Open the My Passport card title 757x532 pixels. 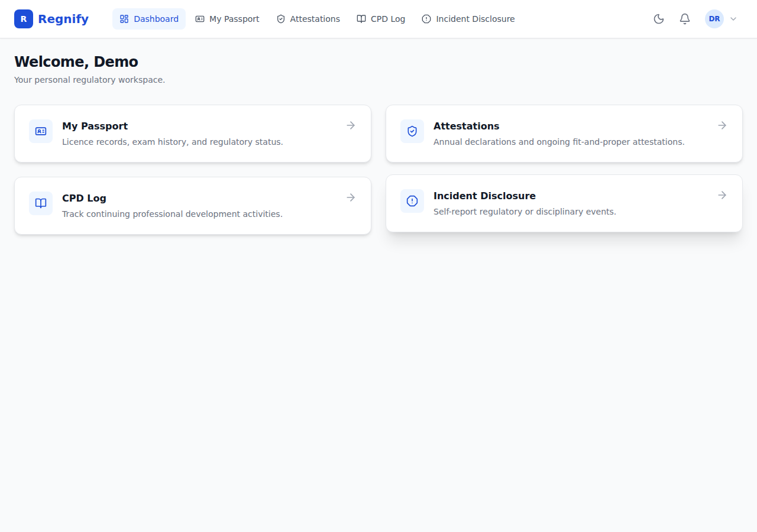click(95, 126)
